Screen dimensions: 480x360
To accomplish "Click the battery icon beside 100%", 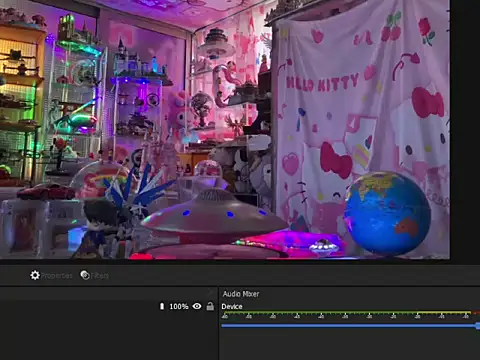I will pos(162,306).
